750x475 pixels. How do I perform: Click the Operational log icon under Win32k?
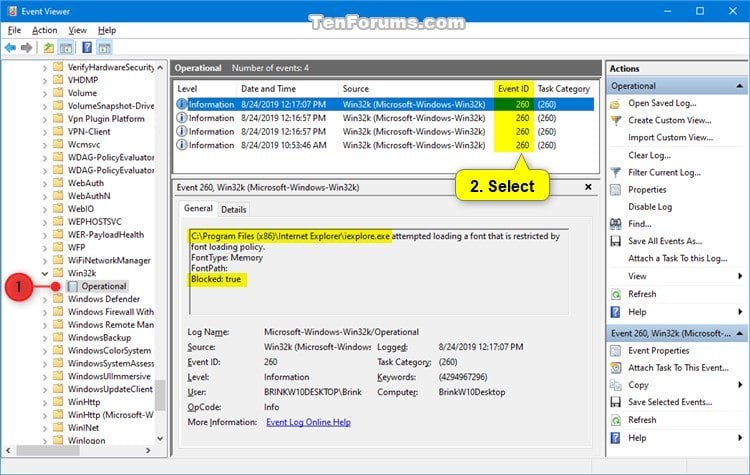point(73,286)
